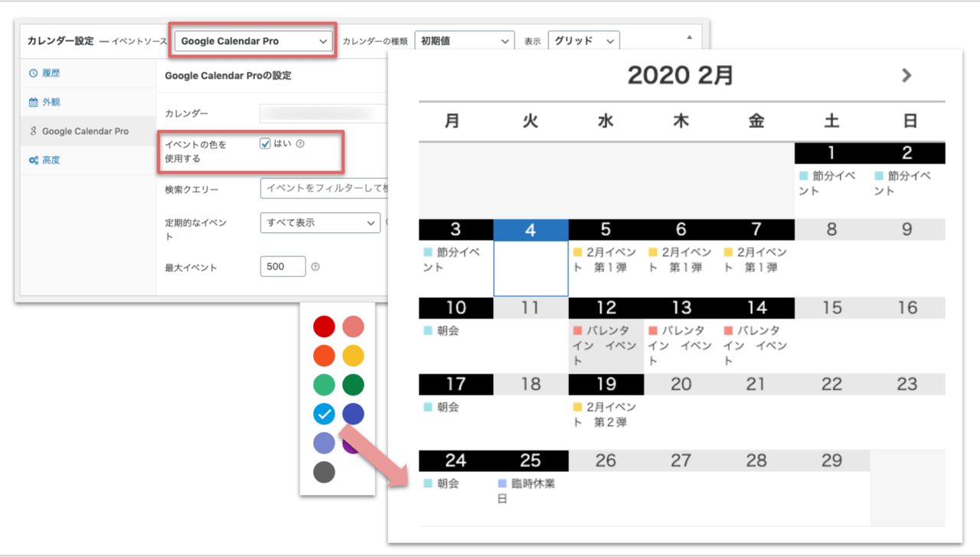
Task: Click the calendar icon beside 外観
Action: click(33, 102)
